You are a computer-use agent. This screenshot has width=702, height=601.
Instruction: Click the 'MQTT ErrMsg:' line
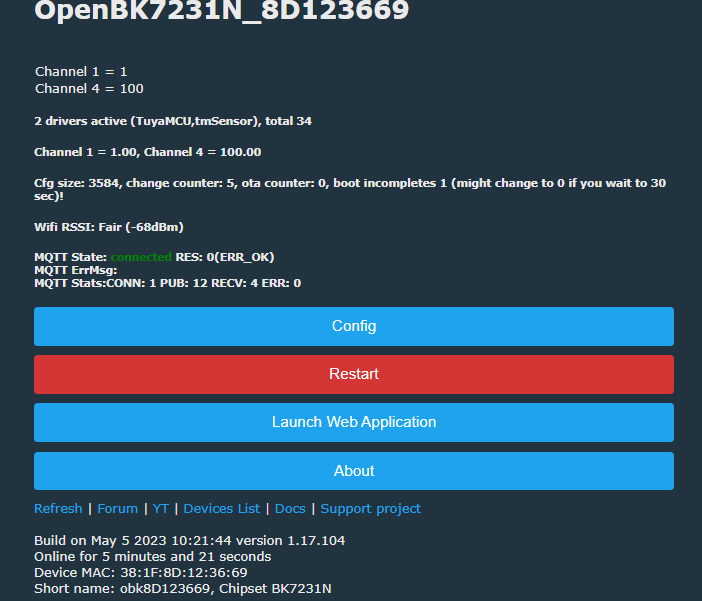coord(76,270)
